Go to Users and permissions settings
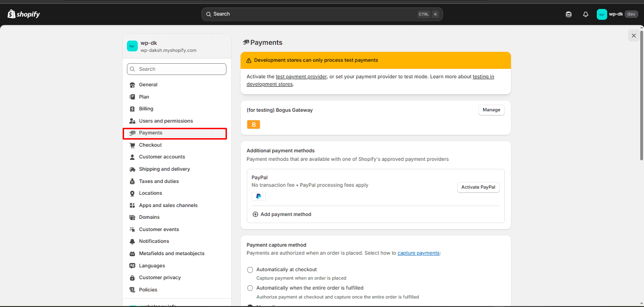 (x=166, y=121)
